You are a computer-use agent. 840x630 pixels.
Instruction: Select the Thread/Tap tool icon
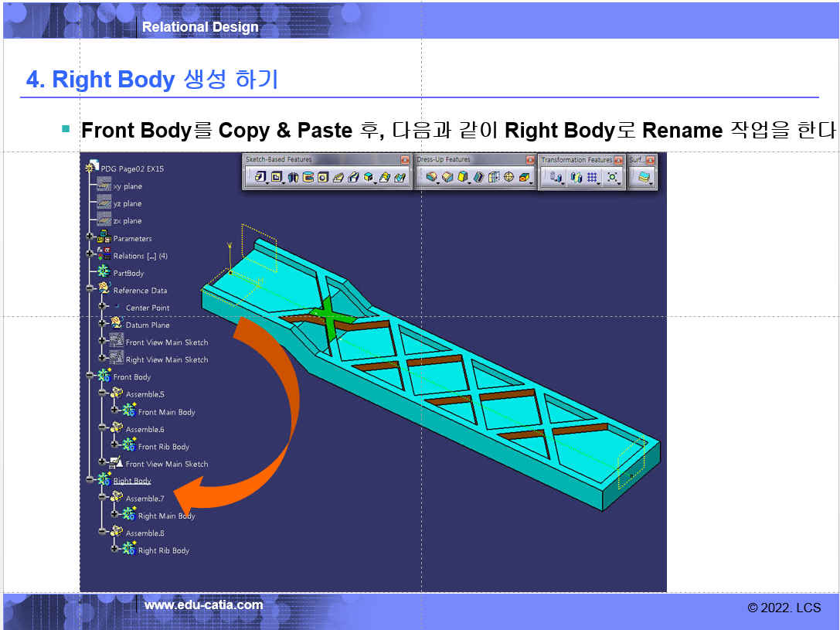pyautogui.click(x=508, y=177)
